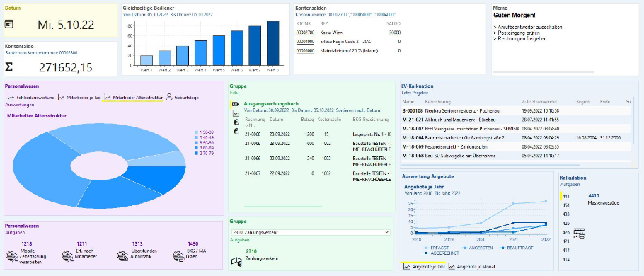Click the Zahlungsverkehr 2310 euro icon

pyautogui.click(x=236, y=262)
